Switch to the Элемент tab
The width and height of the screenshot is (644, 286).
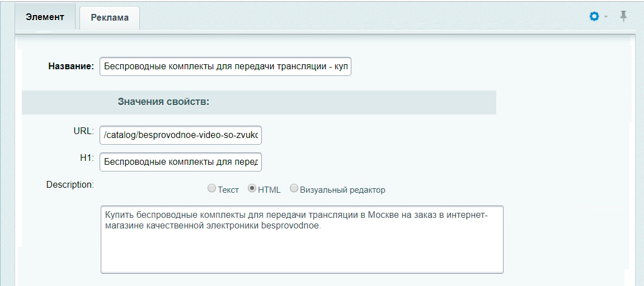(45, 17)
